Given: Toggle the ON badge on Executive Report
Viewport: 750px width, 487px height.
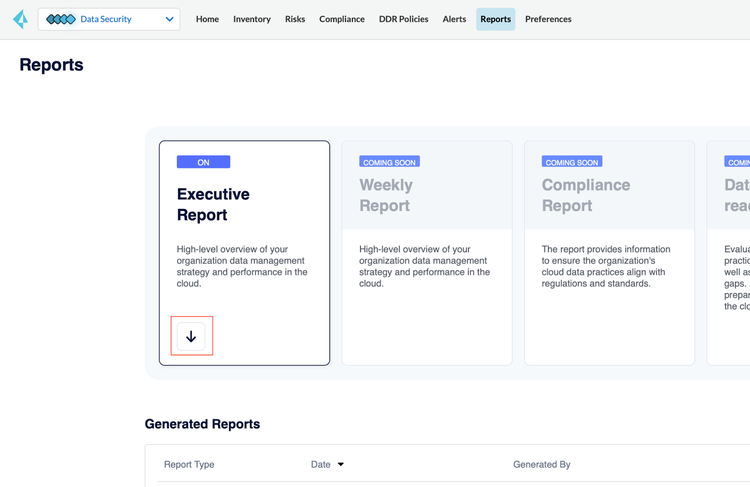Looking at the screenshot, I should (203, 162).
